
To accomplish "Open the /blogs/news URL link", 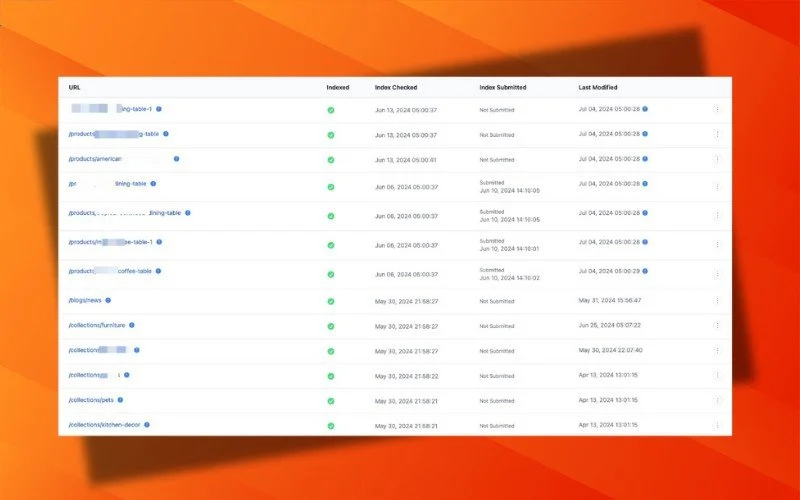I will 85,301.
